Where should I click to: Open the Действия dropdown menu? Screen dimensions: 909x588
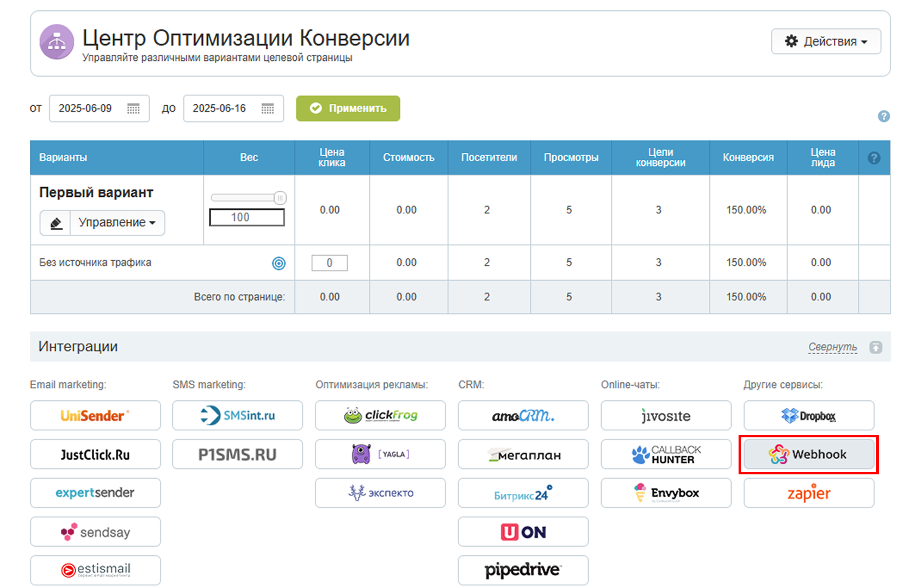click(826, 41)
